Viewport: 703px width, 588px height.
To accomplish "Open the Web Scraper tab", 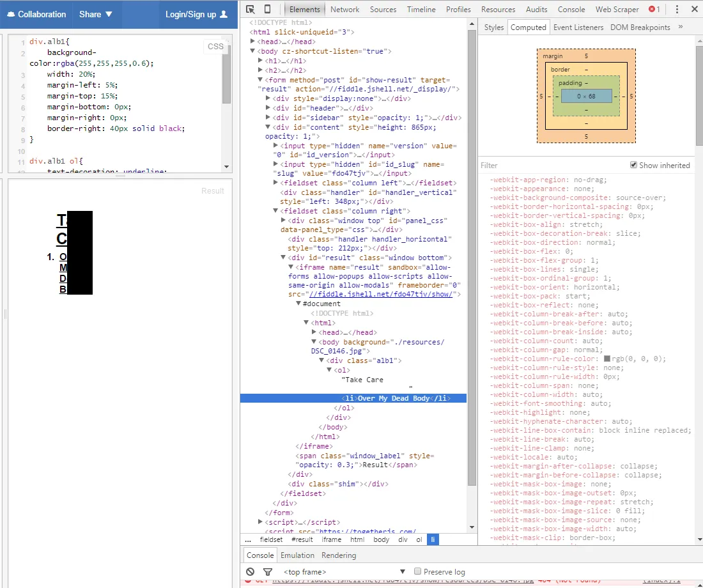I will point(617,10).
